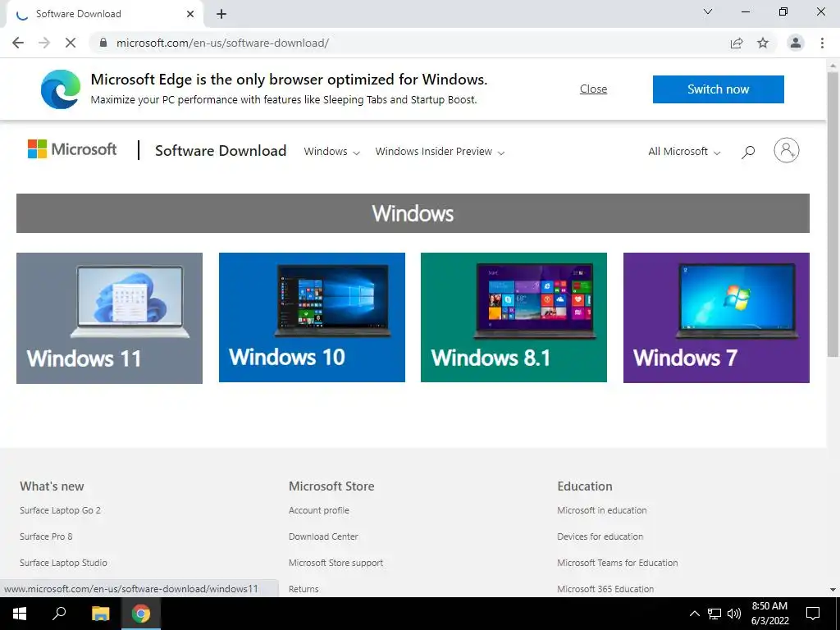Open Microsoft Teams for Education link
840x630 pixels.
pos(617,563)
